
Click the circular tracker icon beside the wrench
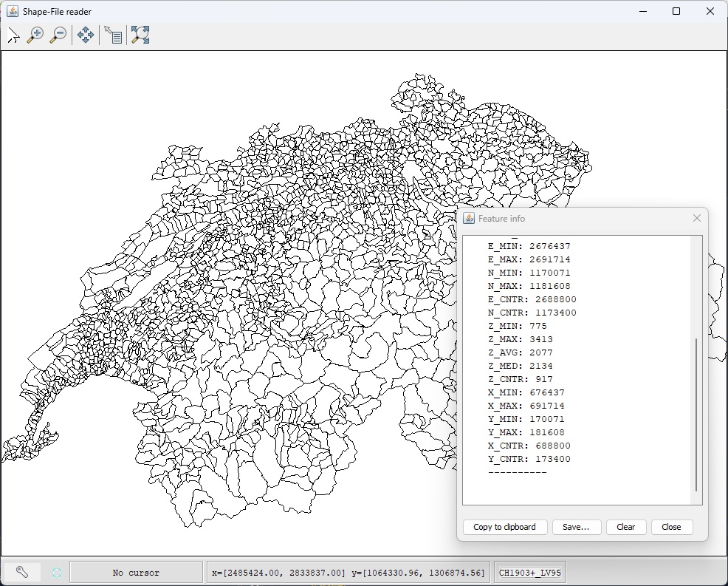coord(56,571)
